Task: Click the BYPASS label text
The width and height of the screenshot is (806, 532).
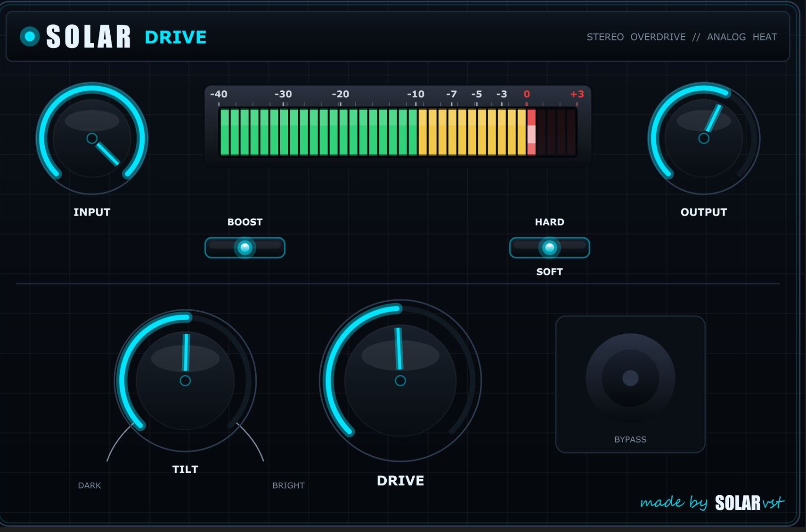Action: (x=630, y=439)
